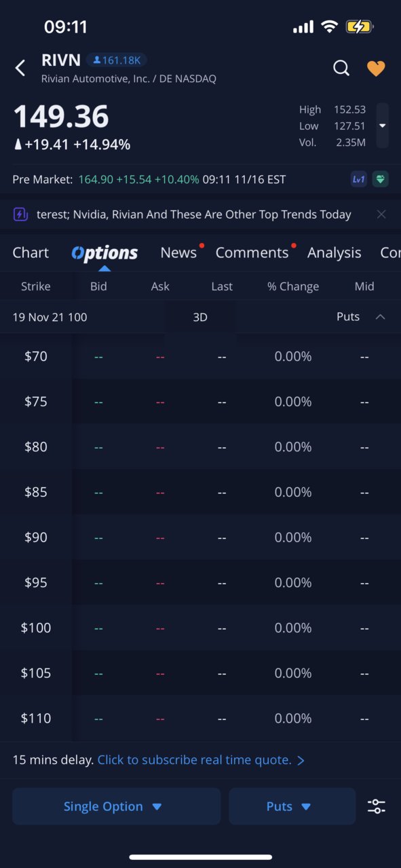Tap the Pre Market quote line

149,179
